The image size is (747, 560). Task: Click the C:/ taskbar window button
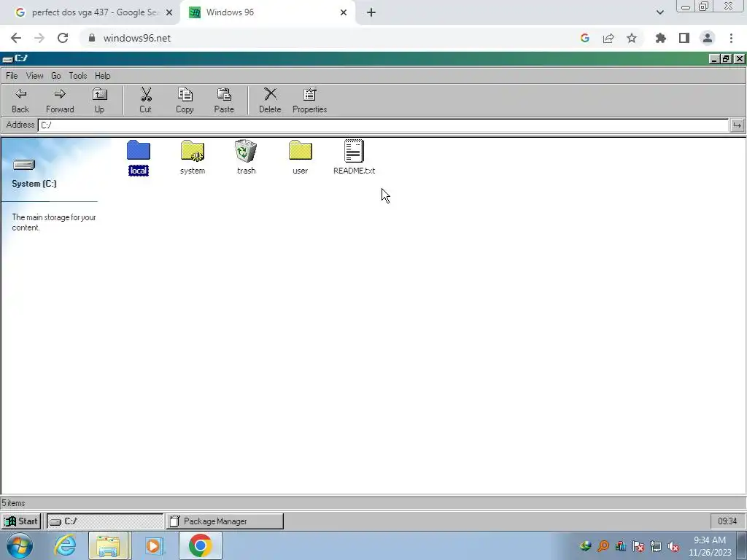pyautogui.click(x=105, y=521)
